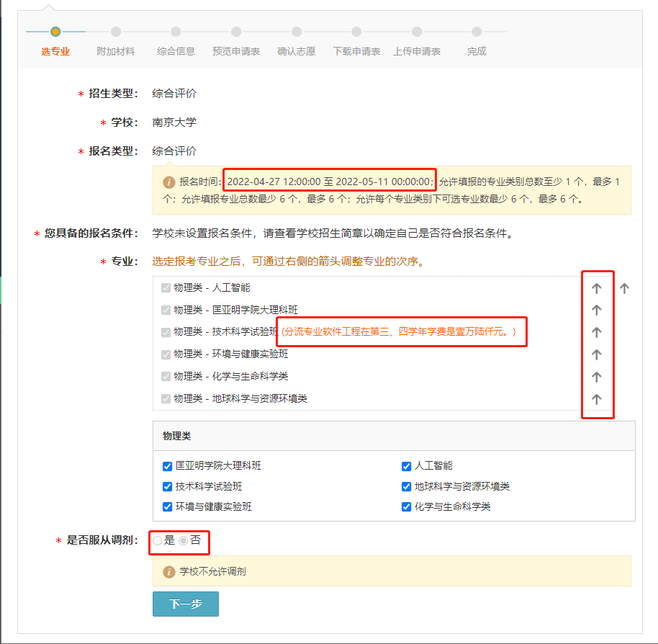Click the 下载申请表 step label
The width and height of the screenshot is (658, 644).
tap(356, 51)
